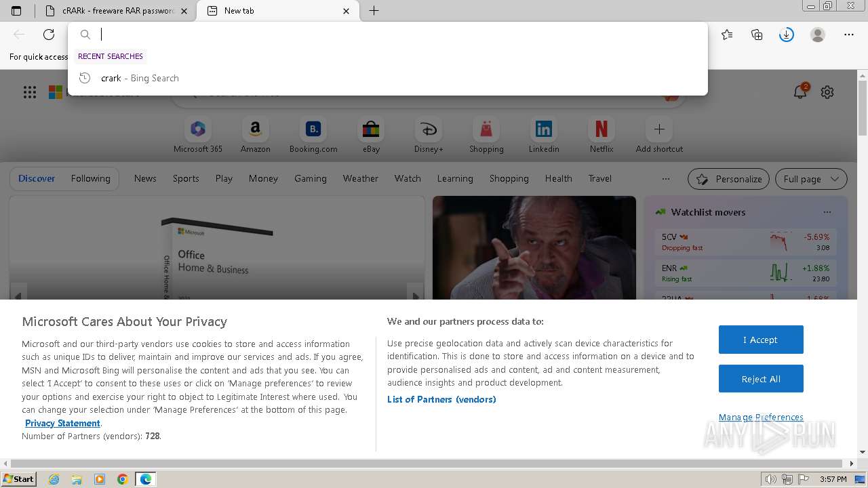Select the Following feed tab
Viewport: 868px width, 488px height.
(x=90, y=178)
